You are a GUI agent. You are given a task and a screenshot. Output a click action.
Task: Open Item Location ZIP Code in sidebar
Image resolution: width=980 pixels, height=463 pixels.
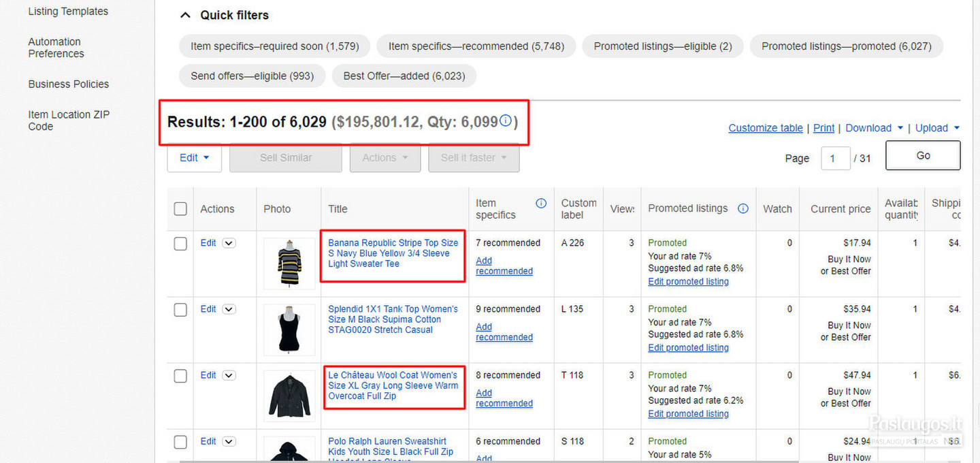tap(69, 121)
